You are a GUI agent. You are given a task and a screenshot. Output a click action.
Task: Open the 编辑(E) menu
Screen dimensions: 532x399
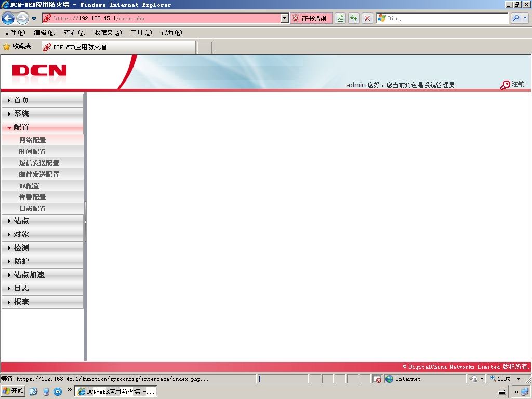click(x=45, y=33)
